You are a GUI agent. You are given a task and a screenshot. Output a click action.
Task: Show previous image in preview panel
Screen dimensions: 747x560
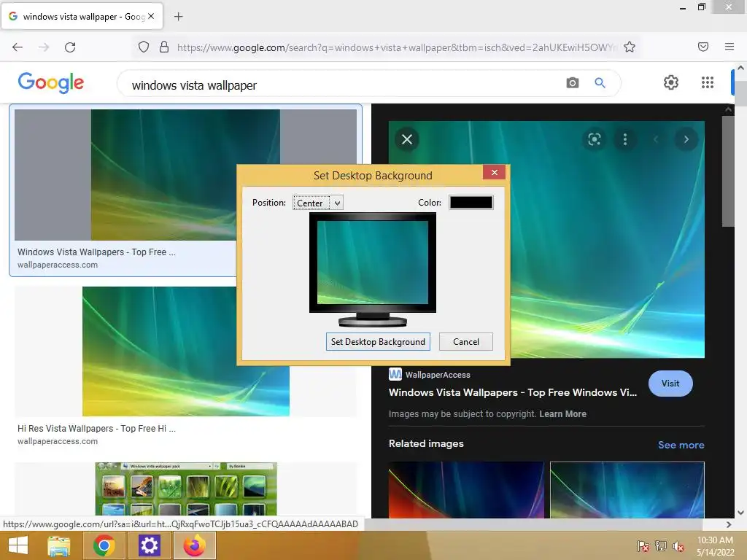pyautogui.click(x=656, y=139)
